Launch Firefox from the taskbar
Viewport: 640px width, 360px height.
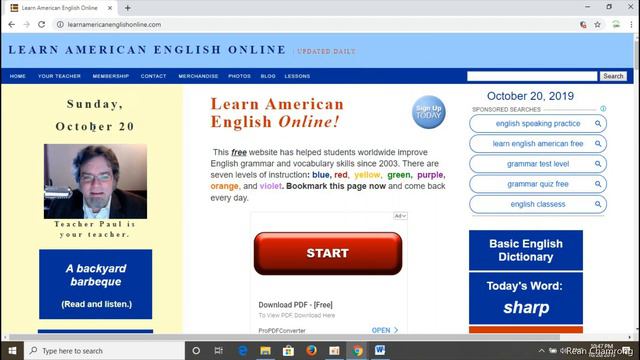pos(311,351)
